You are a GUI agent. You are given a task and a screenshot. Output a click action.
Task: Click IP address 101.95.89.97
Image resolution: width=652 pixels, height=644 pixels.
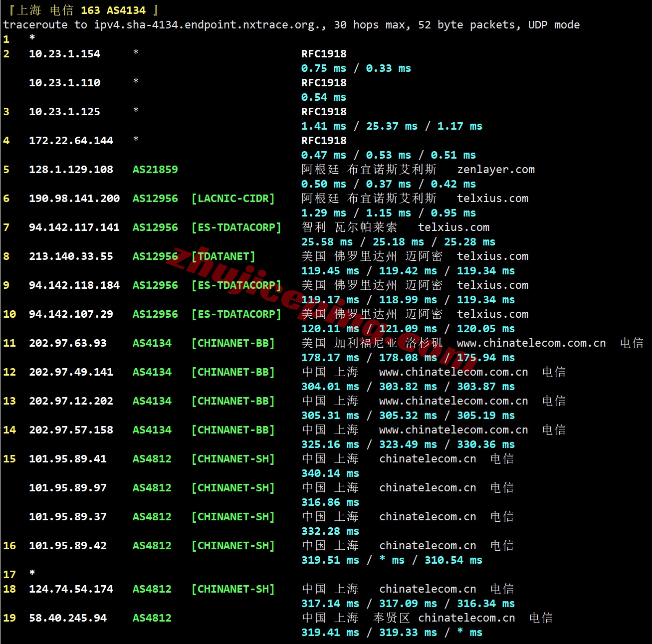(x=68, y=488)
